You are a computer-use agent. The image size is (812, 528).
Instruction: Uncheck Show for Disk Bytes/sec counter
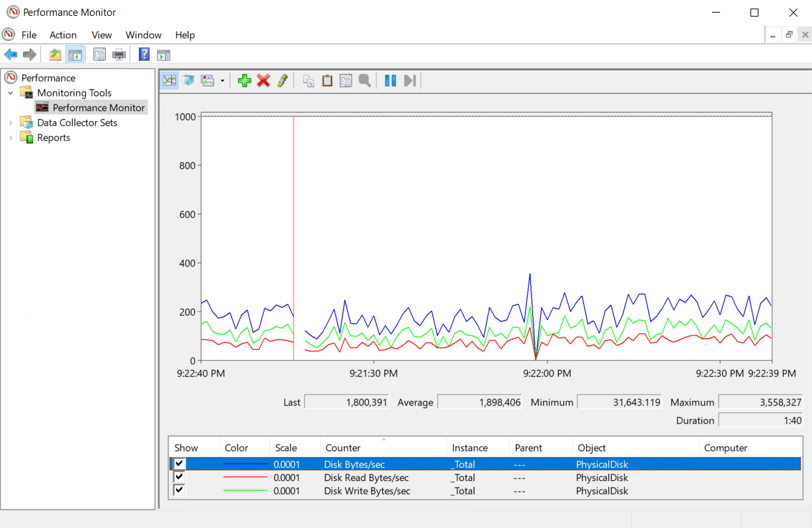coord(179,464)
